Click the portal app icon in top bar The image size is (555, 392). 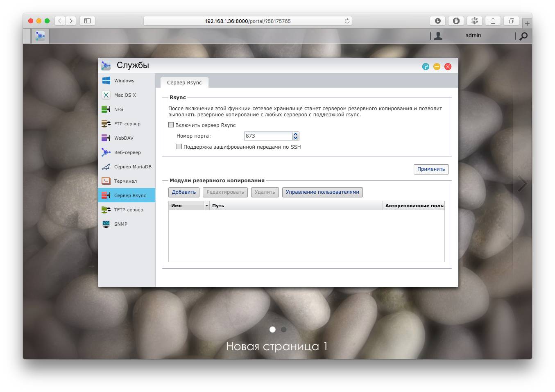[x=40, y=36]
